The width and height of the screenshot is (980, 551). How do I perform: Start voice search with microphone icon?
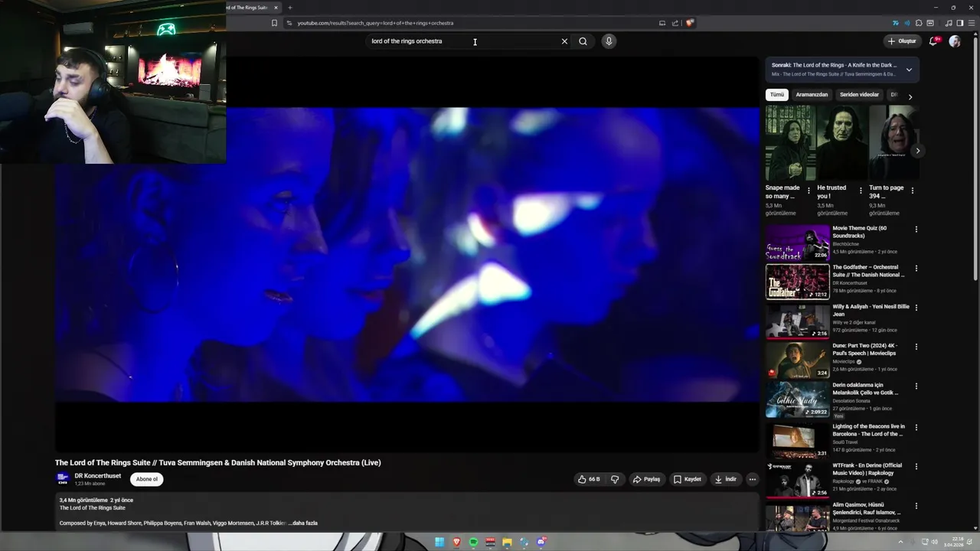[x=609, y=41]
